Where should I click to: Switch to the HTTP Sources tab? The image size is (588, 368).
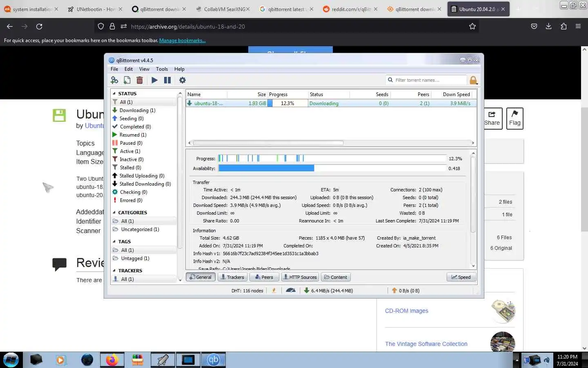coord(300,277)
